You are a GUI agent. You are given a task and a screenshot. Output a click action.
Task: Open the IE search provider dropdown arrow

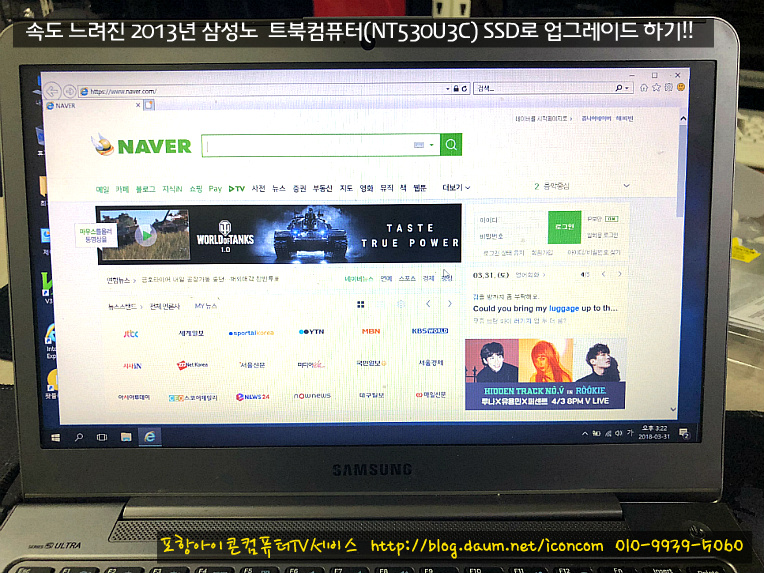(x=627, y=88)
